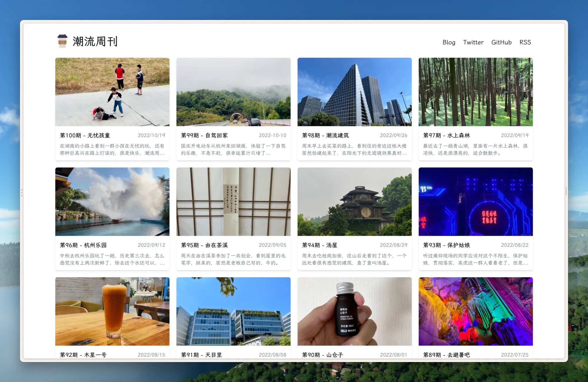Select the water splash ride image

(112, 202)
